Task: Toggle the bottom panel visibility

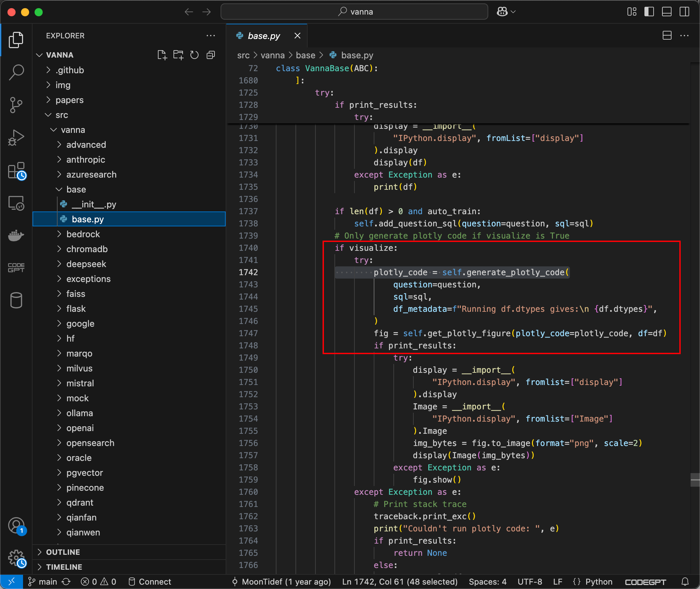Action: click(666, 12)
